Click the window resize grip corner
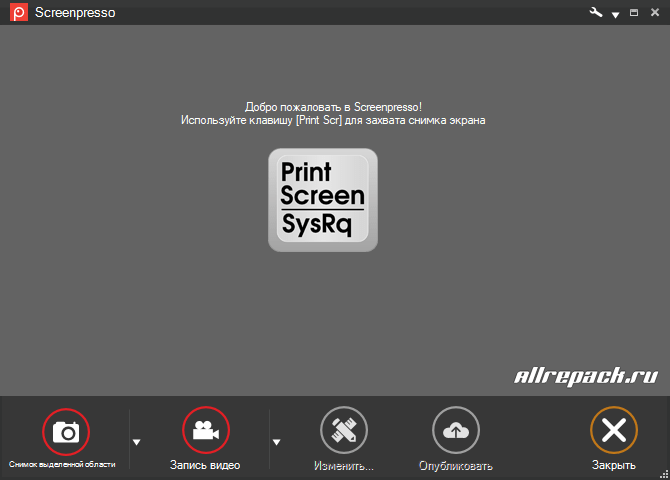670x480 pixels. tap(664, 474)
